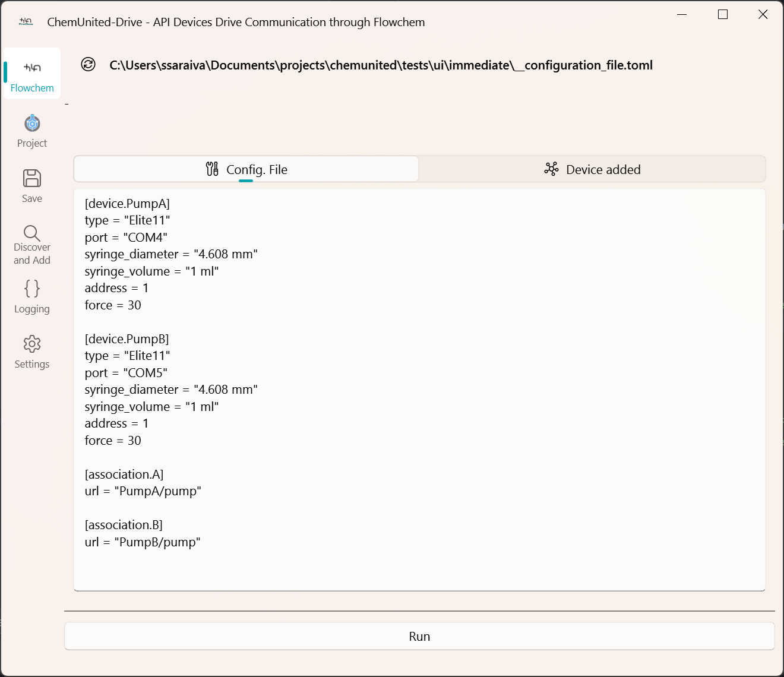Switch to the Config. File tab
The height and width of the screenshot is (677, 784).
point(246,169)
